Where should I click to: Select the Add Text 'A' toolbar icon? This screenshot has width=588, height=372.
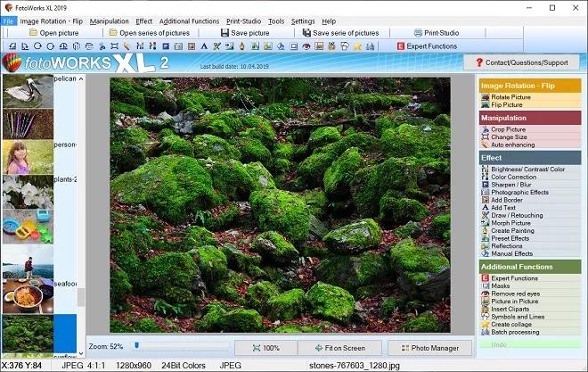(204, 46)
